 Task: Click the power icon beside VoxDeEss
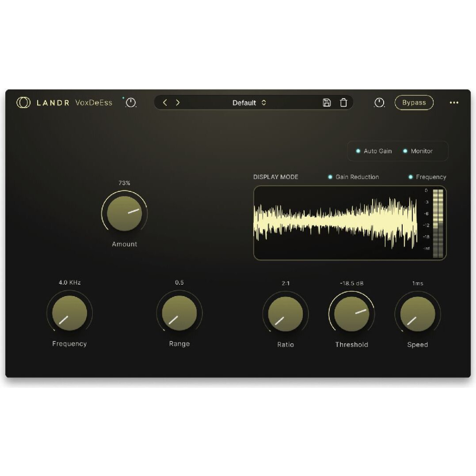tap(131, 103)
